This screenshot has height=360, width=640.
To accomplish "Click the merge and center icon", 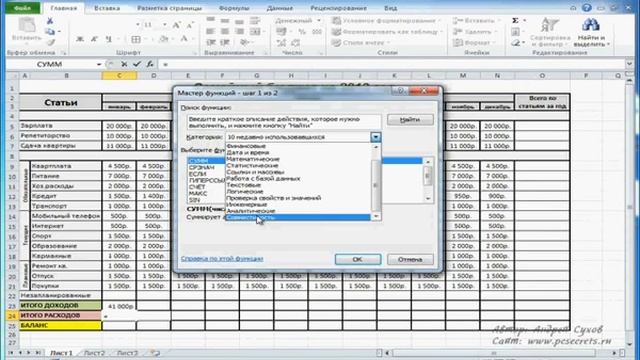I will click(255, 31).
